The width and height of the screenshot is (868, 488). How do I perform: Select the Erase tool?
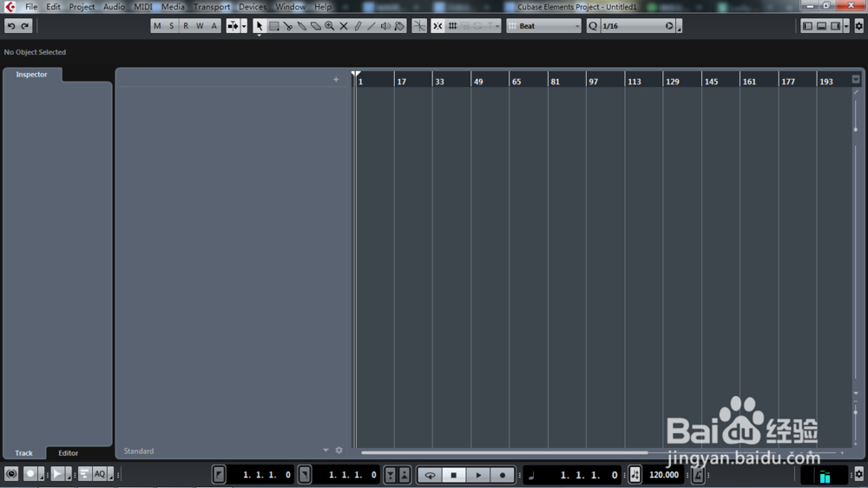[x=316, y=26]
